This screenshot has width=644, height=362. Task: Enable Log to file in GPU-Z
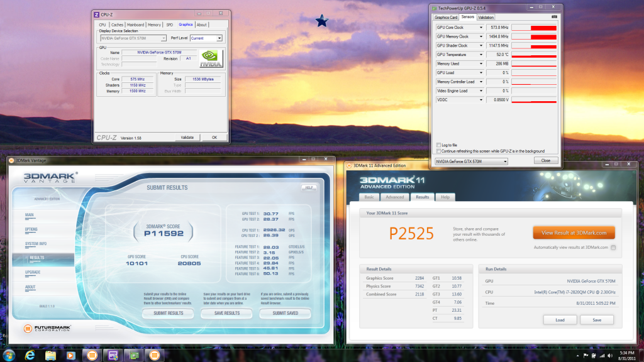tap(438, 145)
